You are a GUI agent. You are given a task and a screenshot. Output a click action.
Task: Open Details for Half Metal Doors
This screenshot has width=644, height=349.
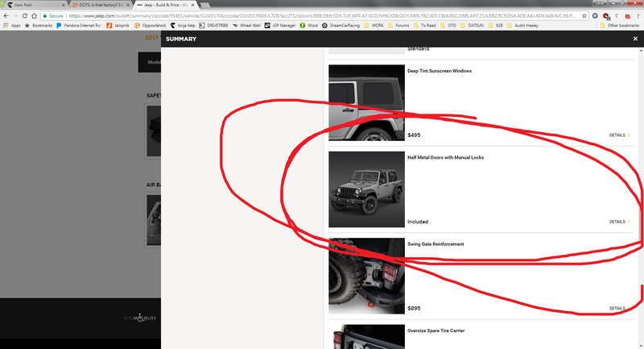click(619, 222)
